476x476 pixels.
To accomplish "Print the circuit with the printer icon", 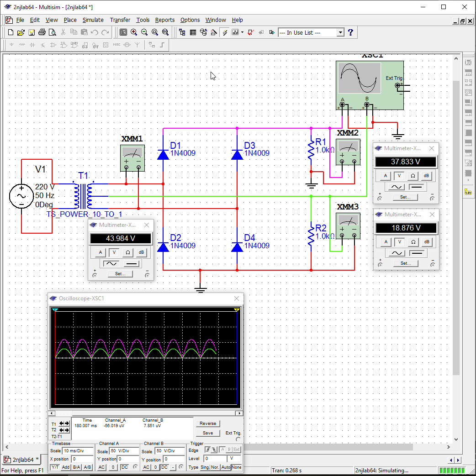I will click(42, 32).
